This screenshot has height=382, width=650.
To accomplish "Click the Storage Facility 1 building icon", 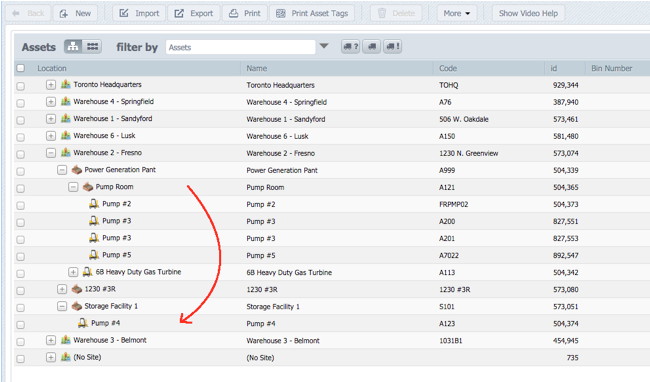I will tap(77, 306).
